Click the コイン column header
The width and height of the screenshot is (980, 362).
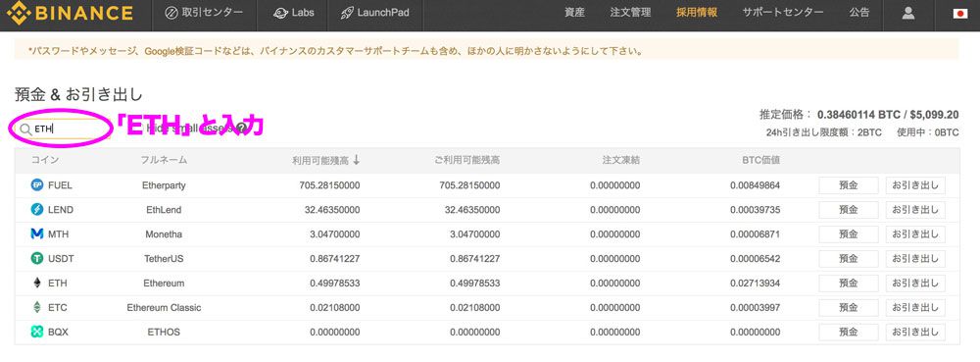point(45,160)
